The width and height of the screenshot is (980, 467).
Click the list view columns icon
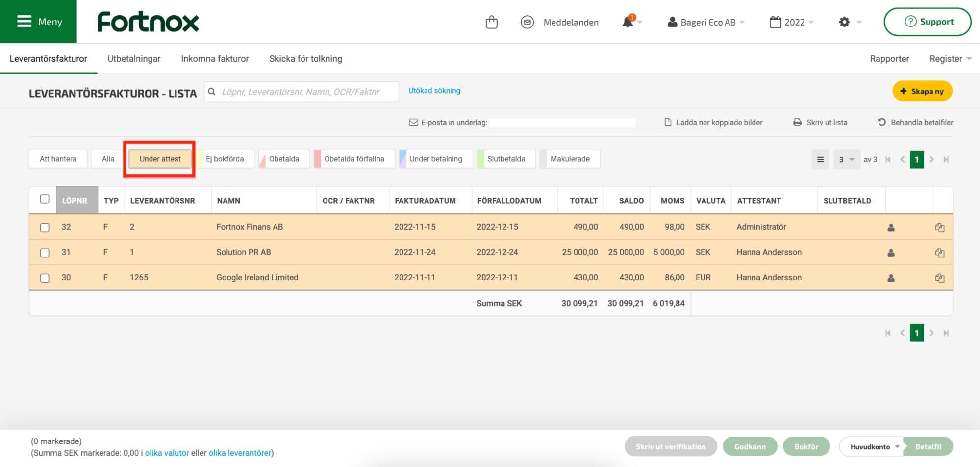(820, 159)
